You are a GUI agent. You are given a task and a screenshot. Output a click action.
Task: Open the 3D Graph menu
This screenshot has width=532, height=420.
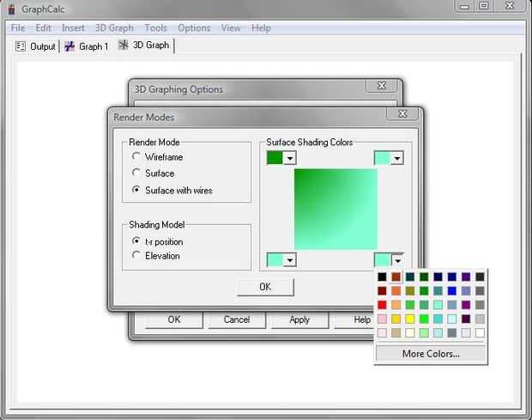[x=114, y=27]
